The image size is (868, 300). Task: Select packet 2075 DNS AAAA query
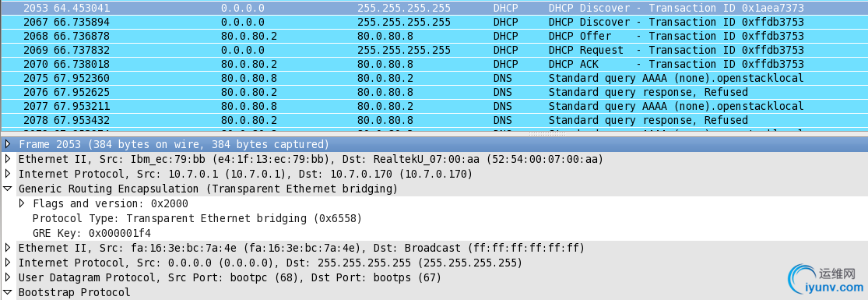(434, 78)
